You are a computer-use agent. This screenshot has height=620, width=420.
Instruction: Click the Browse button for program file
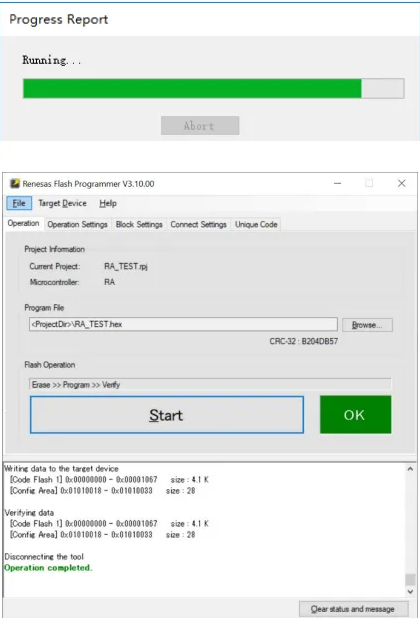point(367,325)
